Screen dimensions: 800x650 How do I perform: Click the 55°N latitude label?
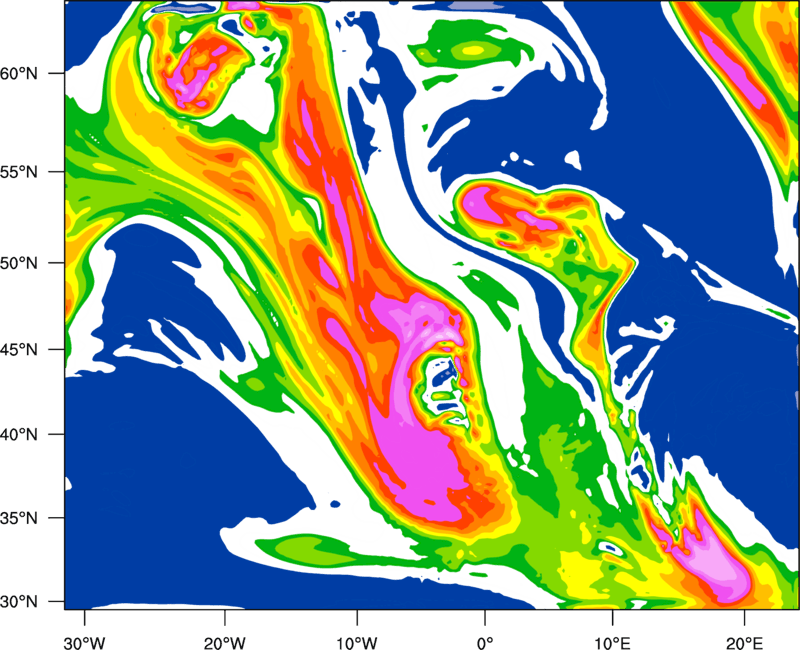[19, 172]
